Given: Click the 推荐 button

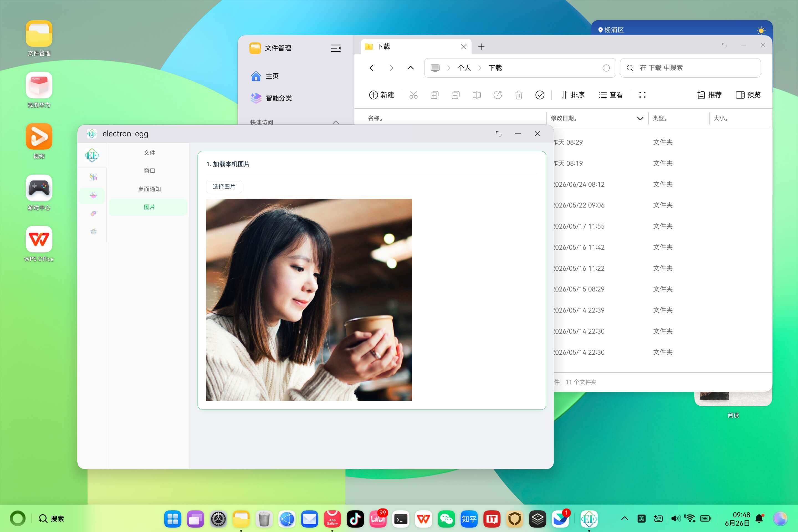Looking at the screenshot, I should tap(709, 95).
